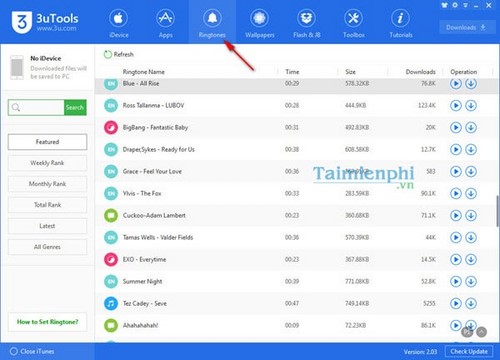Image resolution: width=500 pixels, height=360 pixels.
Task: Show Latest ringtones
Action: pyautogui.click(x=47, y=226)
